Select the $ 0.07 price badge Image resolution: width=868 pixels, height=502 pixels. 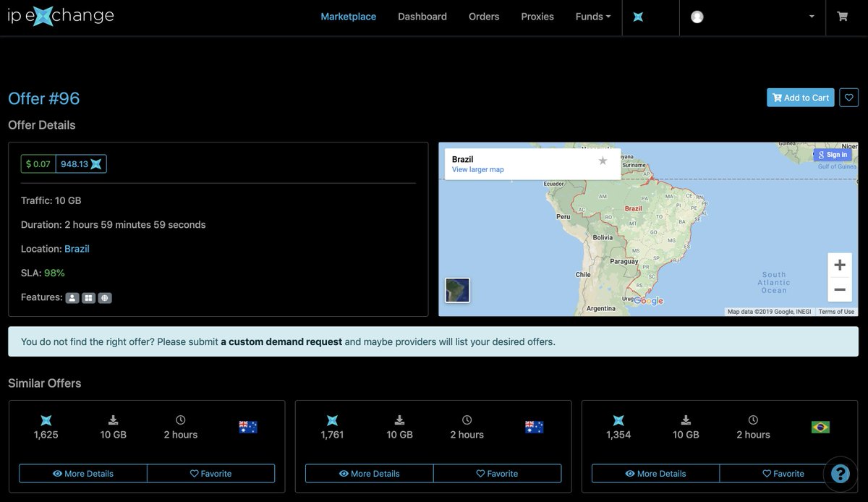point(38,164)
